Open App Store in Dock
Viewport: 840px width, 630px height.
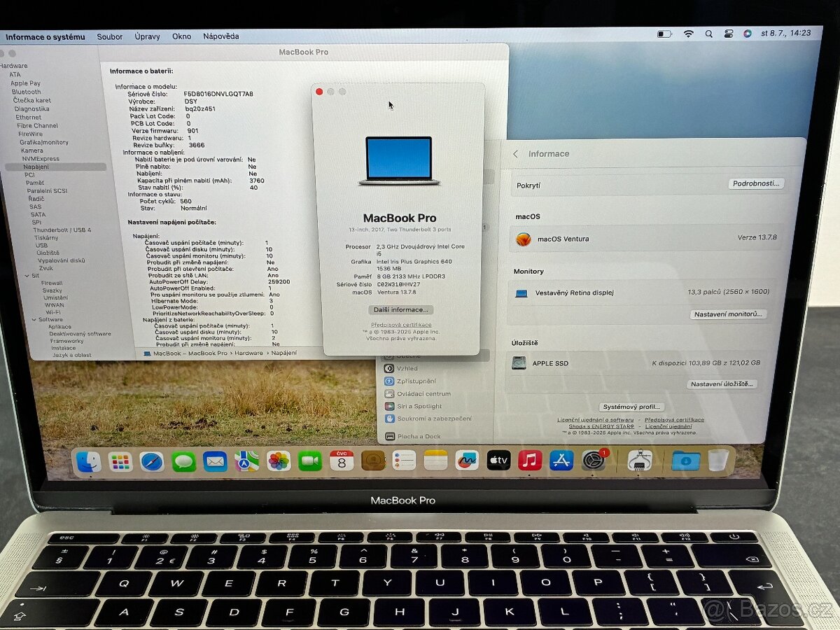(561, 460)
